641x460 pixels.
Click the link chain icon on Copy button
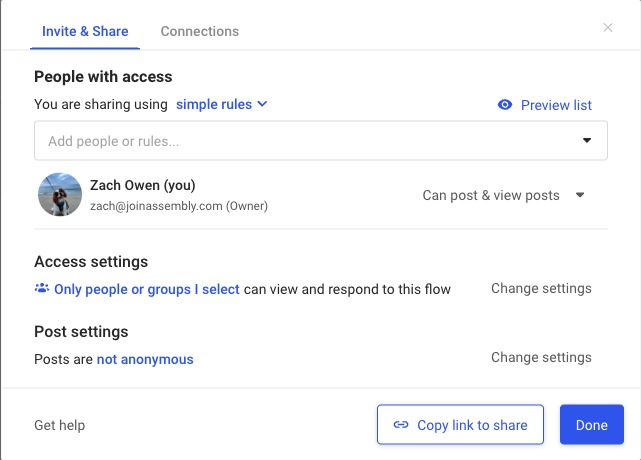click(x=401, y=425)
